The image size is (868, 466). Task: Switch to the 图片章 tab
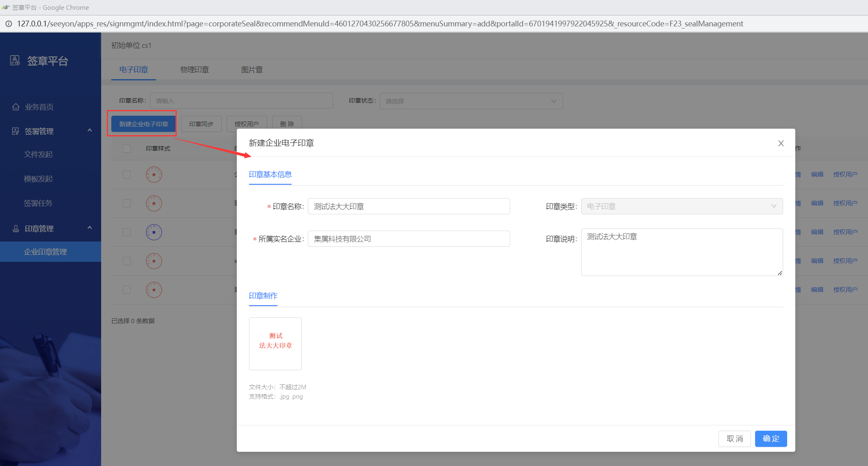coord(252,70)
